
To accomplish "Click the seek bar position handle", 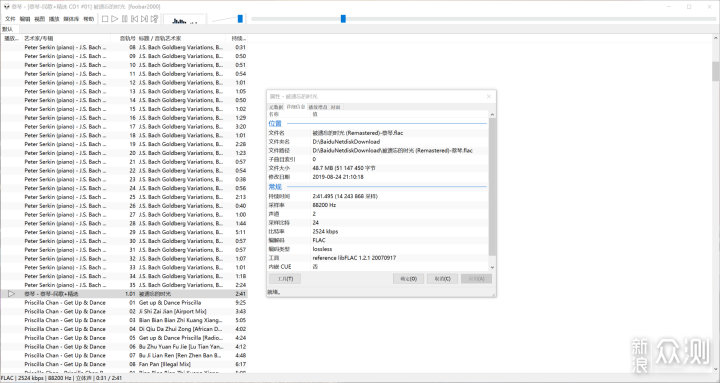I will (343, 18).
